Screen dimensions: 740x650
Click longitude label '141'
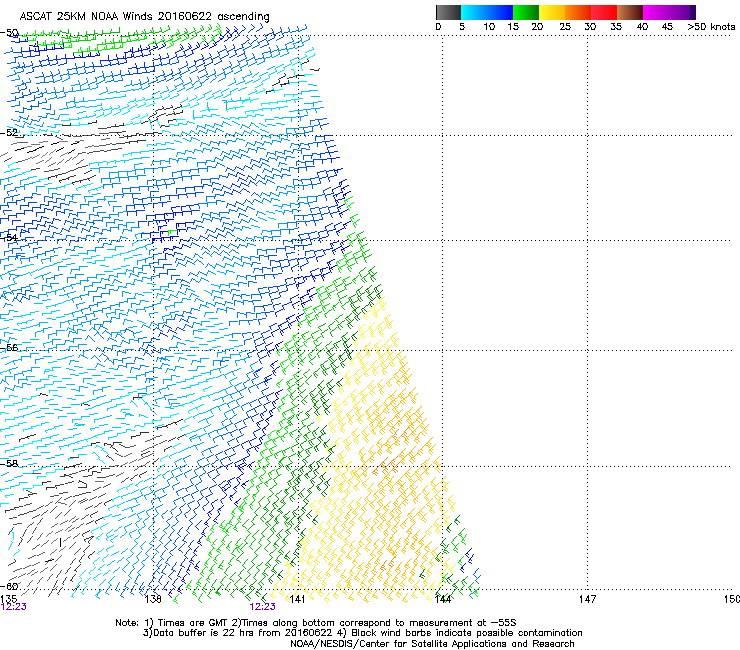pos(297,599)
